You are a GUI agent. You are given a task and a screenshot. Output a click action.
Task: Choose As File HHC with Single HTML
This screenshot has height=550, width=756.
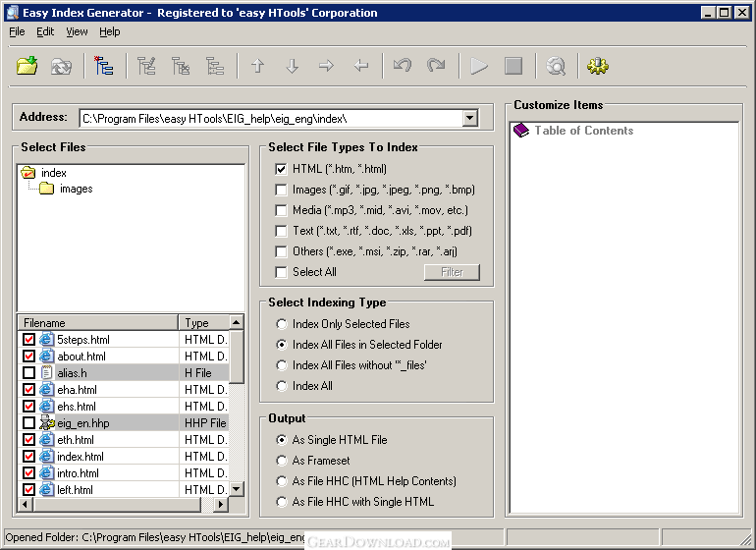pyautogui.click(x=282, y=502)
